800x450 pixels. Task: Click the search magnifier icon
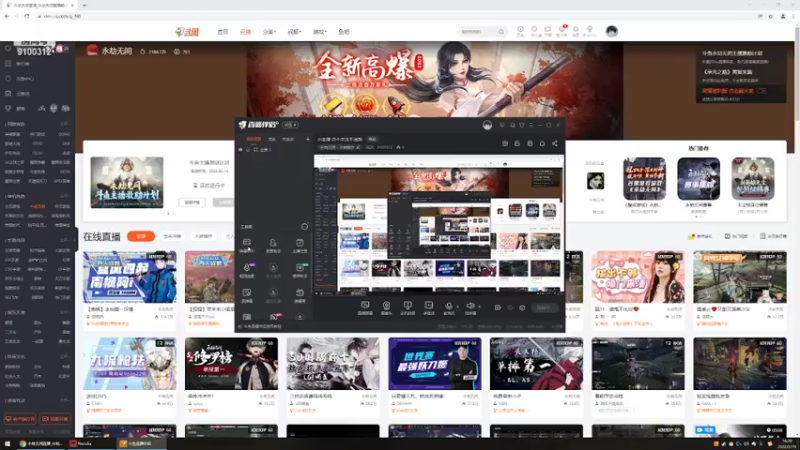(501, 32)
